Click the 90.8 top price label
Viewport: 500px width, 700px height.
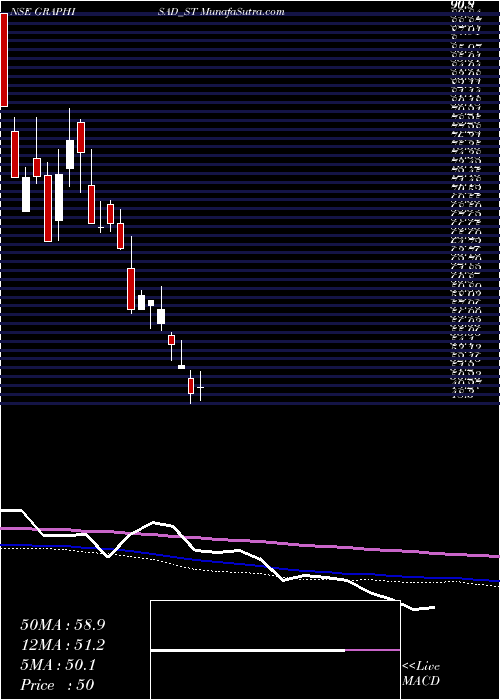[x=464, y=4]
